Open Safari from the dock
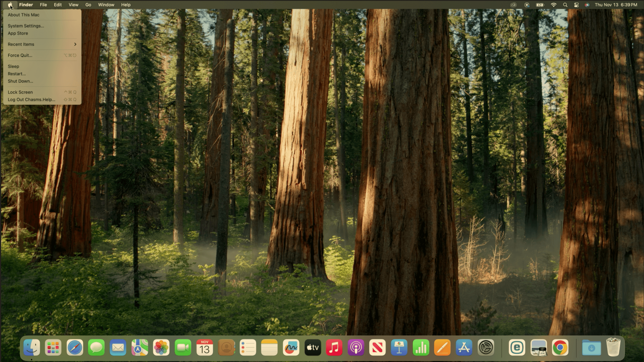This screenshot has width=644, height=362. [75, 348]
